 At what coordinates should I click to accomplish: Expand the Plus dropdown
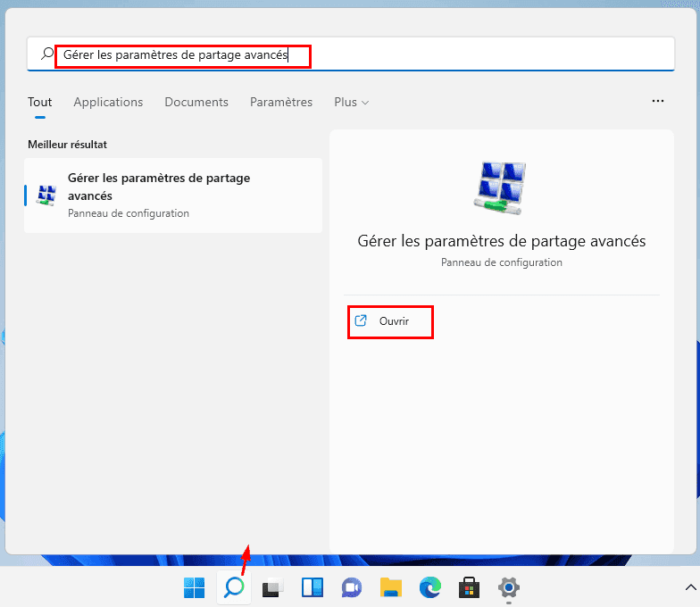352,102
